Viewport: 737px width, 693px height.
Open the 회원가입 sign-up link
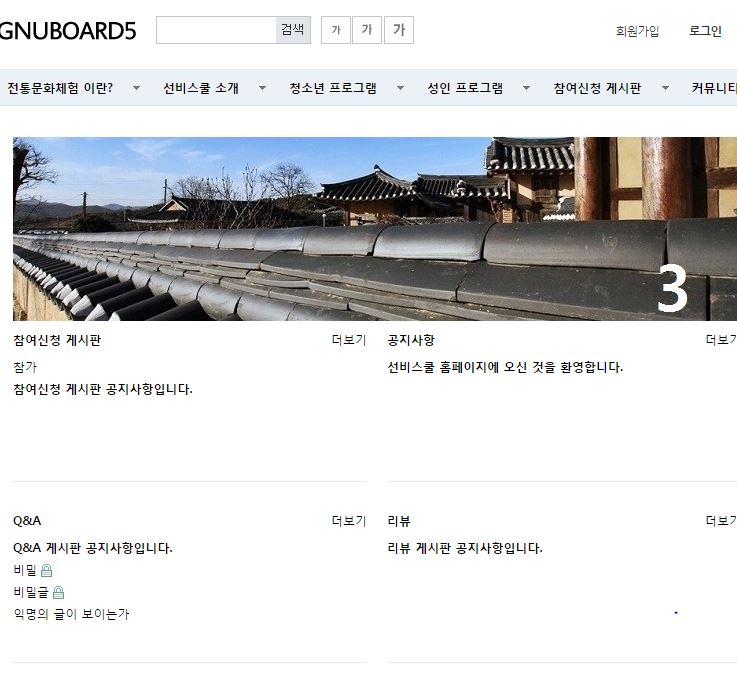pos(637,31)
